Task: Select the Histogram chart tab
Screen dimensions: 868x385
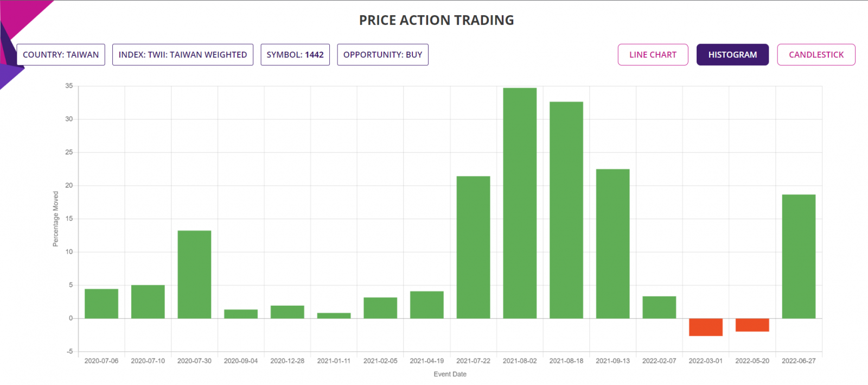Action: pos(732,55)
